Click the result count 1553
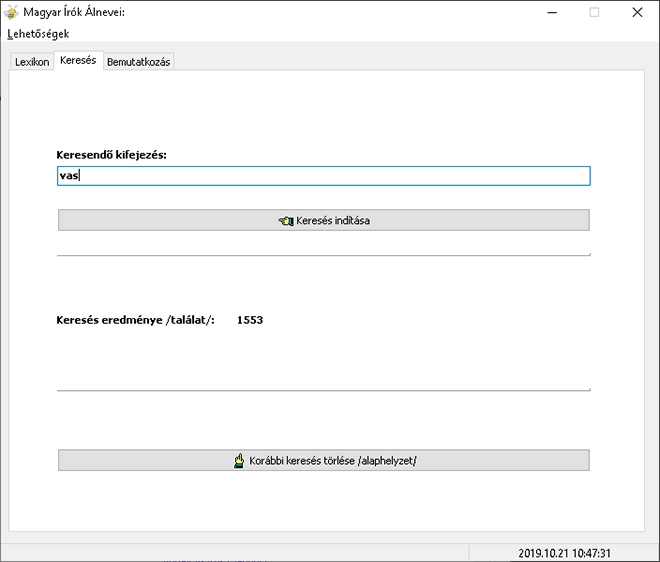This screenshot has height=562, width=660. 250,320
